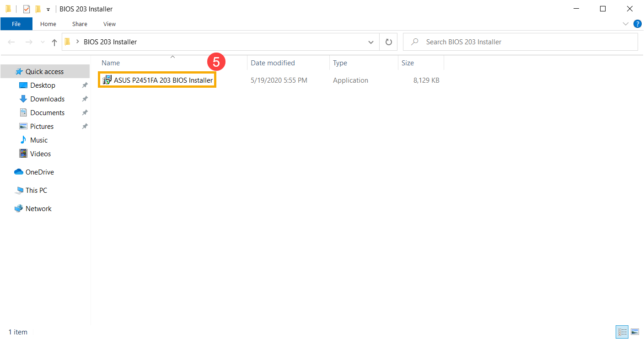The image size is (644, 339).
Task: Open Help via the blue question mark
Action: pyautogui.click(x=637, y=24)
